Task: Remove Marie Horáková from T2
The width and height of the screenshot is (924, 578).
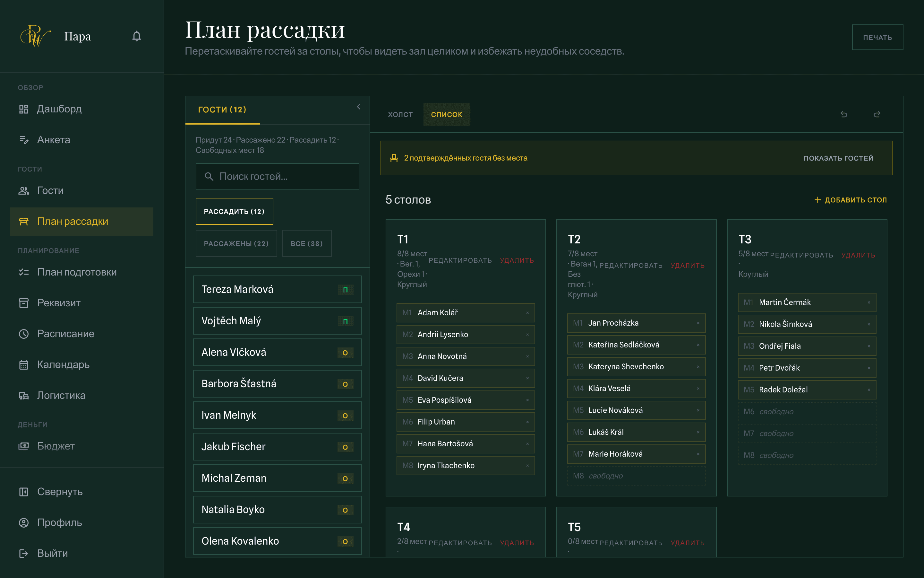Action: pos(698,454)
